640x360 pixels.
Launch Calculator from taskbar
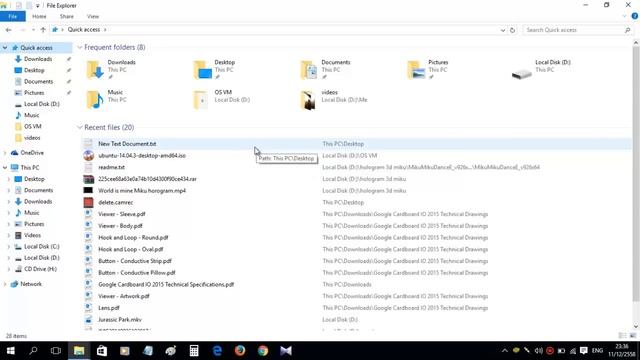tap(194, 351)
